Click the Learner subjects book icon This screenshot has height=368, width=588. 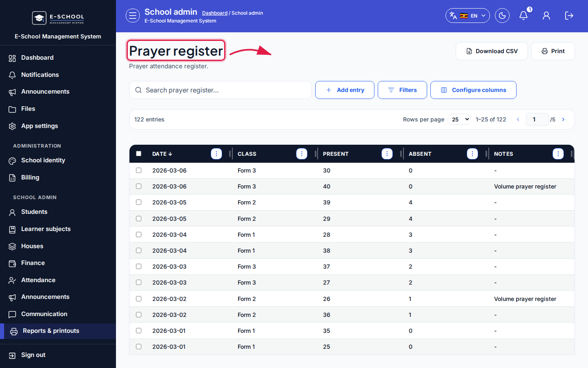[x=12, y=229]
